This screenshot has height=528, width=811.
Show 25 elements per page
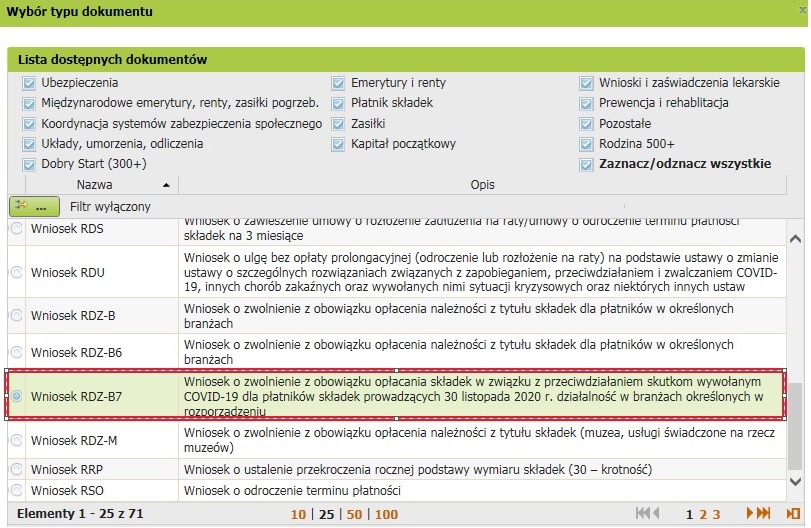point(326,514)
